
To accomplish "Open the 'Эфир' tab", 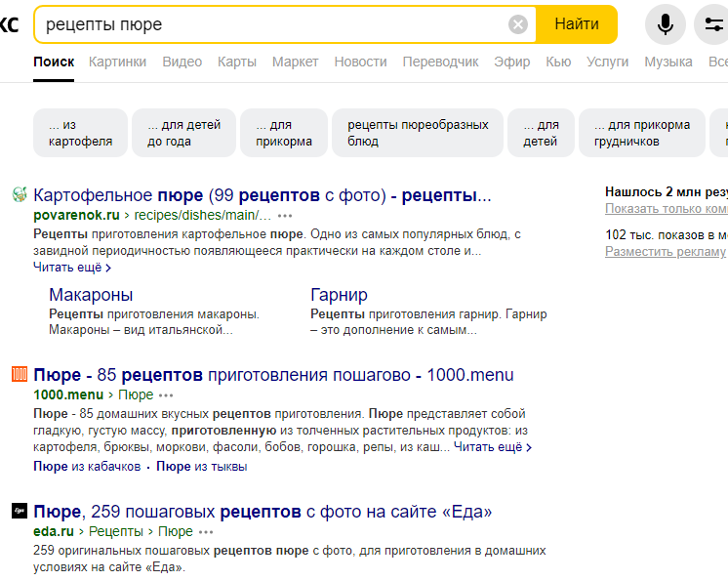I will pyautogui.click(x=512, y=62).
